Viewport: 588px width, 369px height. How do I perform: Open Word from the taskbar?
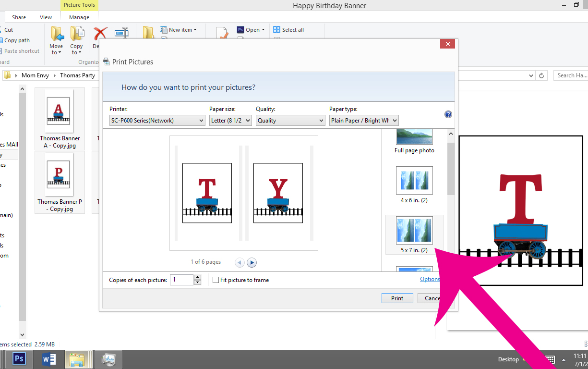[x=49, y=359]
